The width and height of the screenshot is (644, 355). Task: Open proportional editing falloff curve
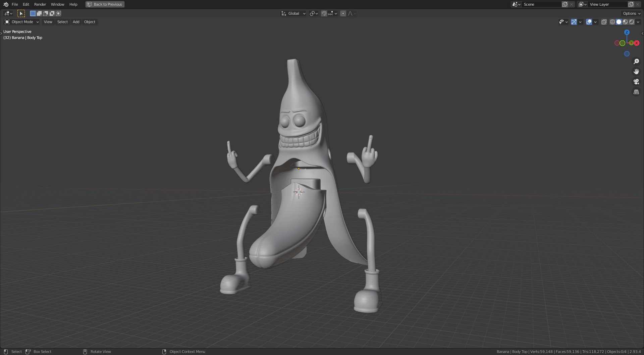pyautogui.click(x=352, y=13)
